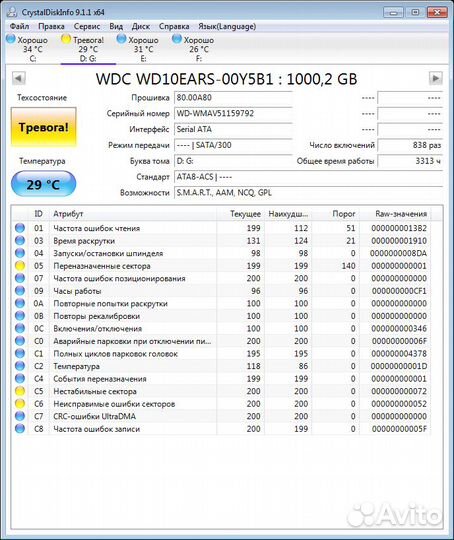454x540 pixels.
Task: Click blue status icon of attribute 0B
Action: (x=20, y=316)
